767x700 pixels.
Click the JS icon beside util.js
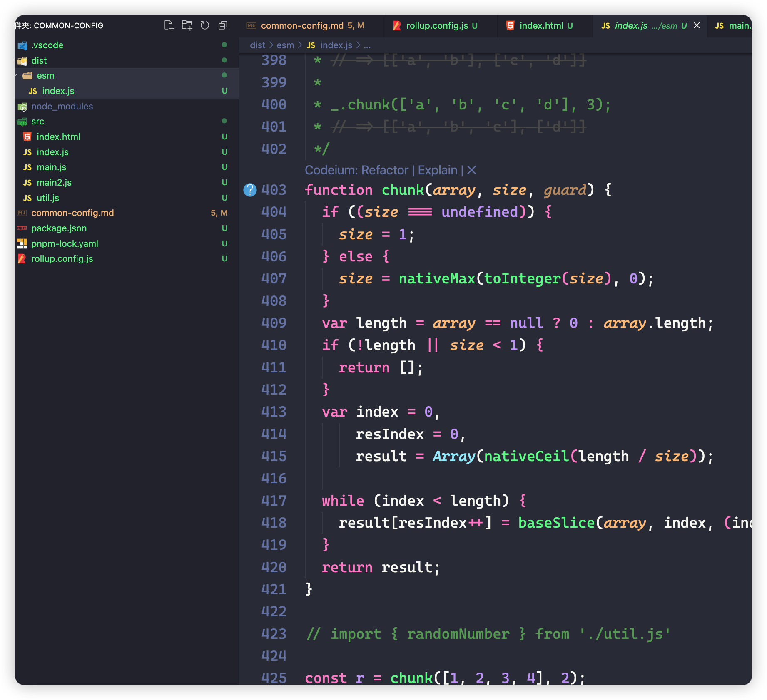[x=27, y=198]
